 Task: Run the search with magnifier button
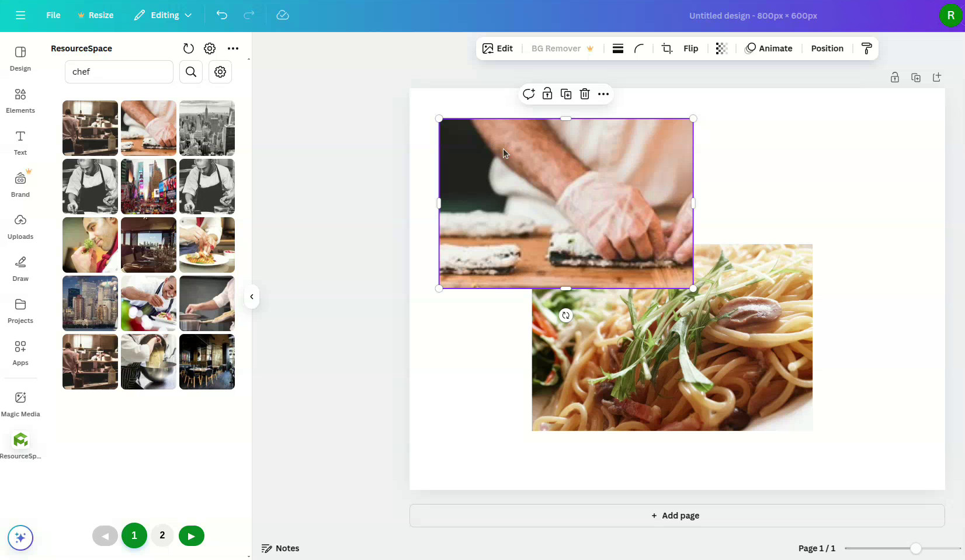click(191, 72)
